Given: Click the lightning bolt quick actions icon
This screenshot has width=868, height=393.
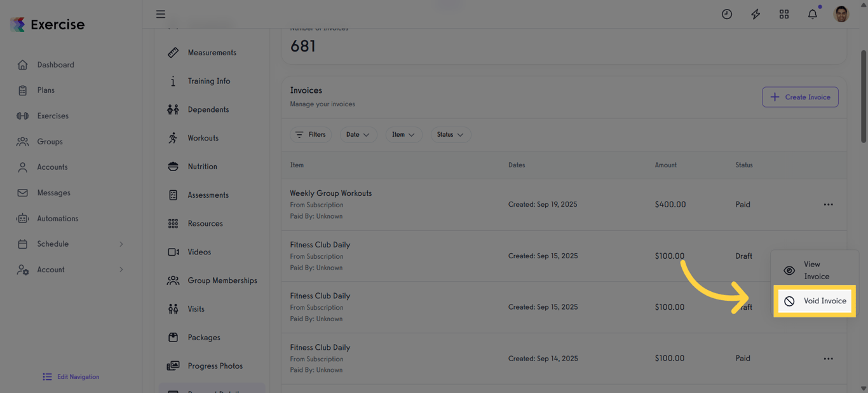Looking at the screenshot, I should point(756,14).
